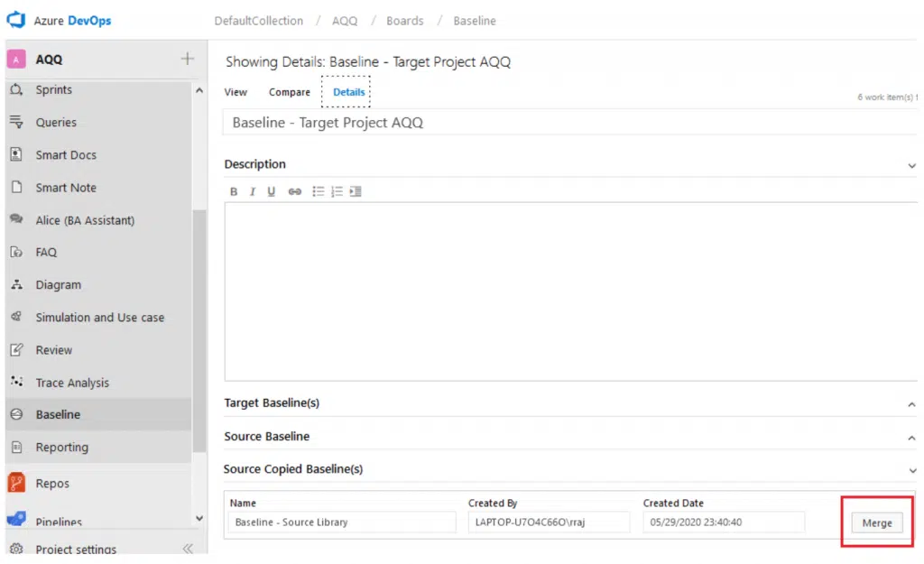Expand the Target Baseline(s) section
This screenshot has height=564, width=924.
911,404
